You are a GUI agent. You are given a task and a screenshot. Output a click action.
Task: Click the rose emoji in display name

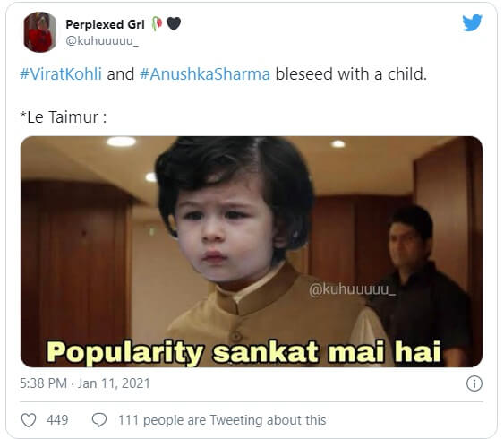(157, 24)
